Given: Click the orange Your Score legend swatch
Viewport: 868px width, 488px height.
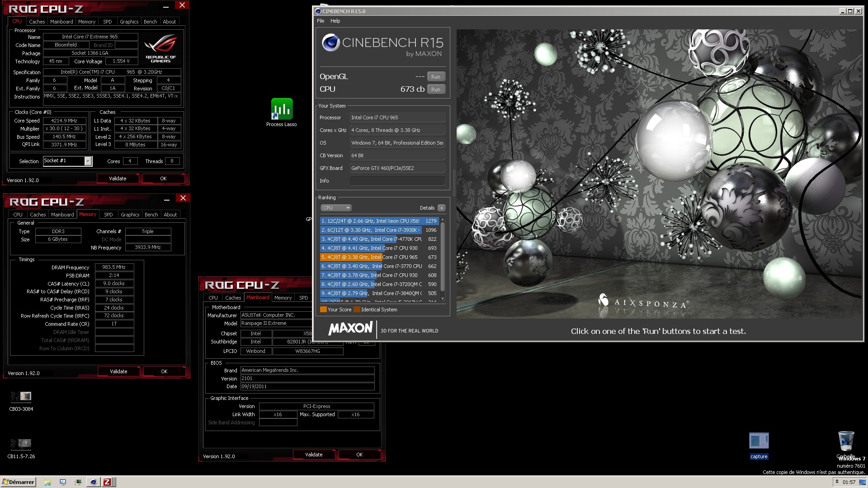Looking at the screenshot, I should (x=323, y=310).
